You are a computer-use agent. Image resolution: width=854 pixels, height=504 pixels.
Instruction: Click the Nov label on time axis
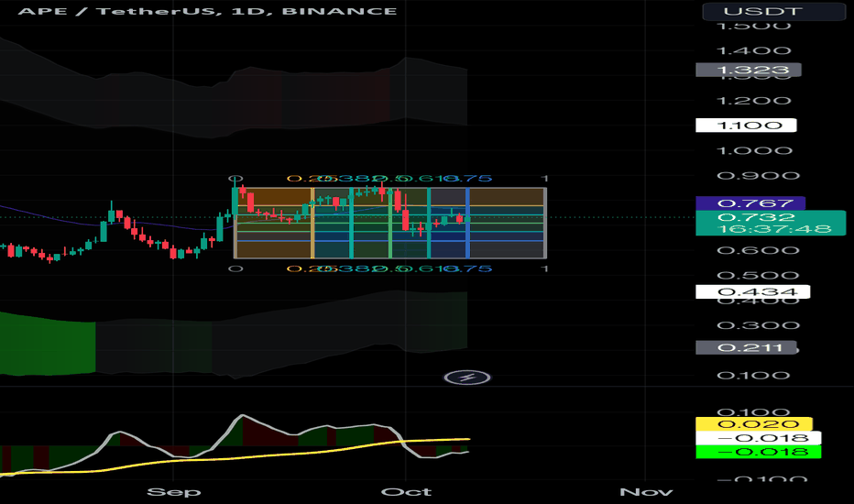point(646,492)
